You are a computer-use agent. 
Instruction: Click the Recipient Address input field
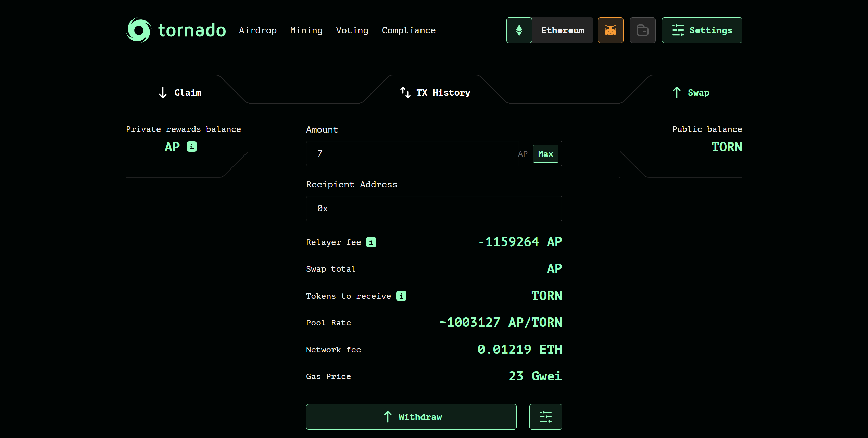coord(434,208)
